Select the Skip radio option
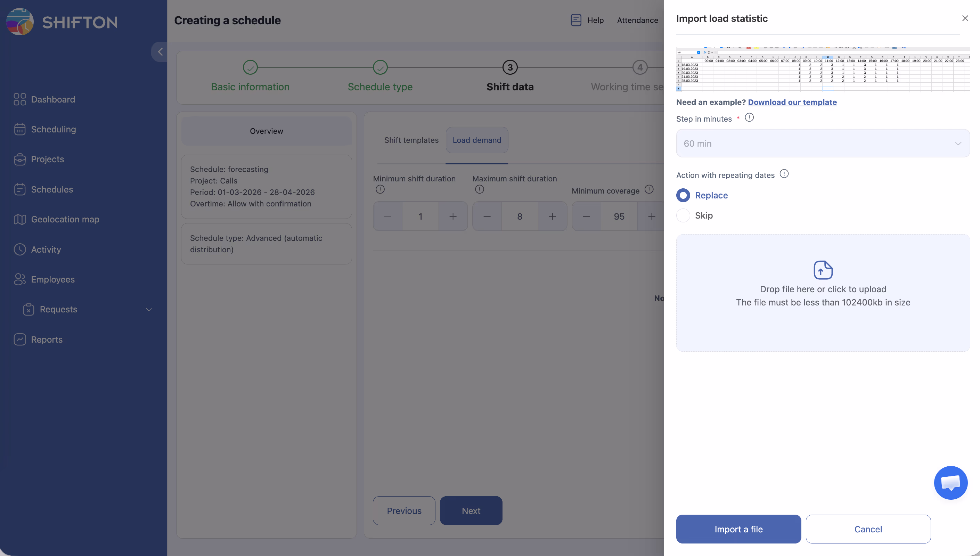The image size is (980, 556). point(683,215)
